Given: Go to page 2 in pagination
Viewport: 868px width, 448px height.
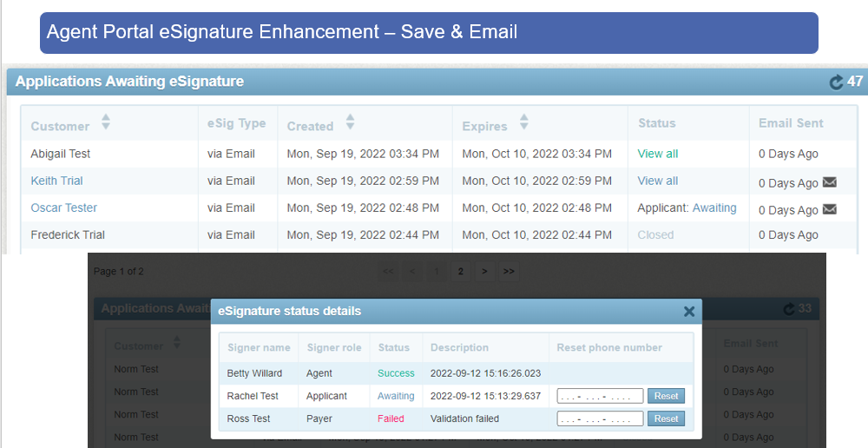Looking at the screenshot, I should [x=460, y=272].
